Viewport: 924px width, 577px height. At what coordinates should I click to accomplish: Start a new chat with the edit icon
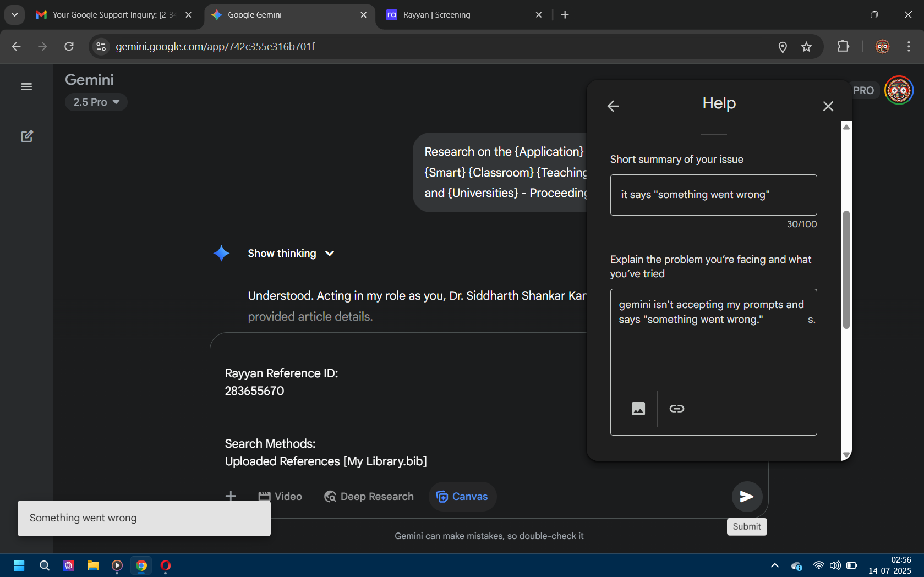[26, 136]
